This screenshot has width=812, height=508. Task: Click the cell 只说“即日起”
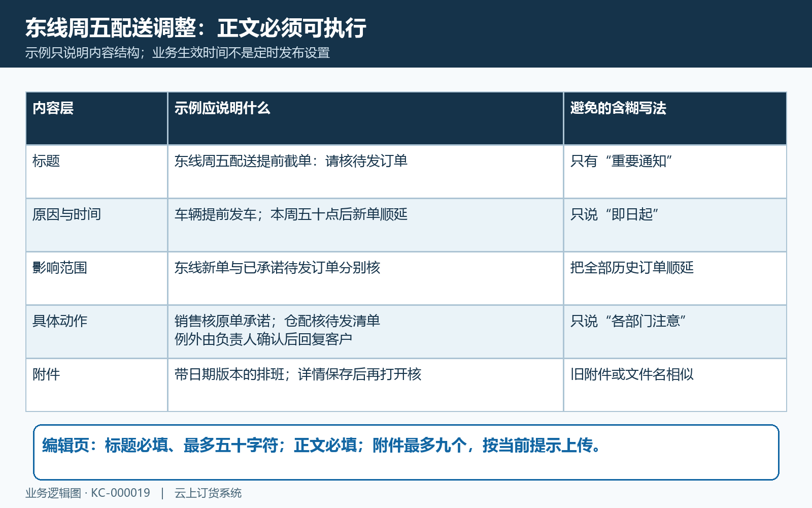tap(675, 225)
